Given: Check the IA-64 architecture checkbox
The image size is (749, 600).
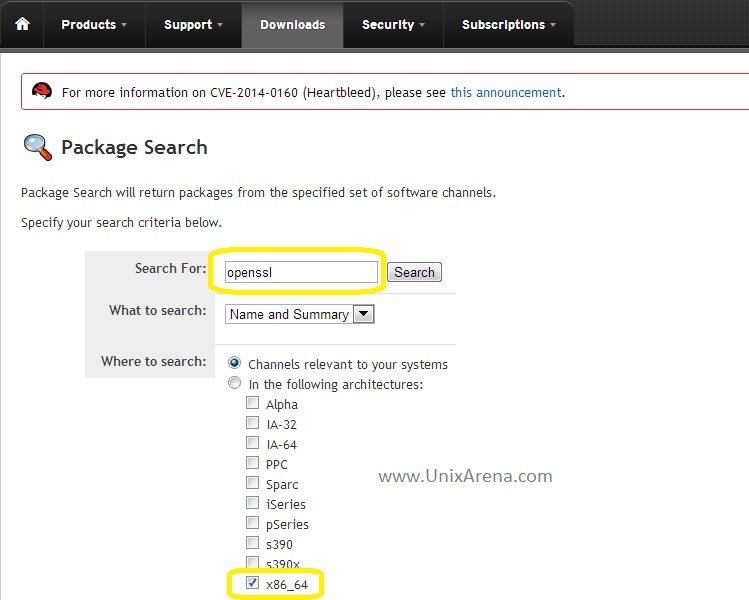Looking at the screenshot, I should point(252,443).
